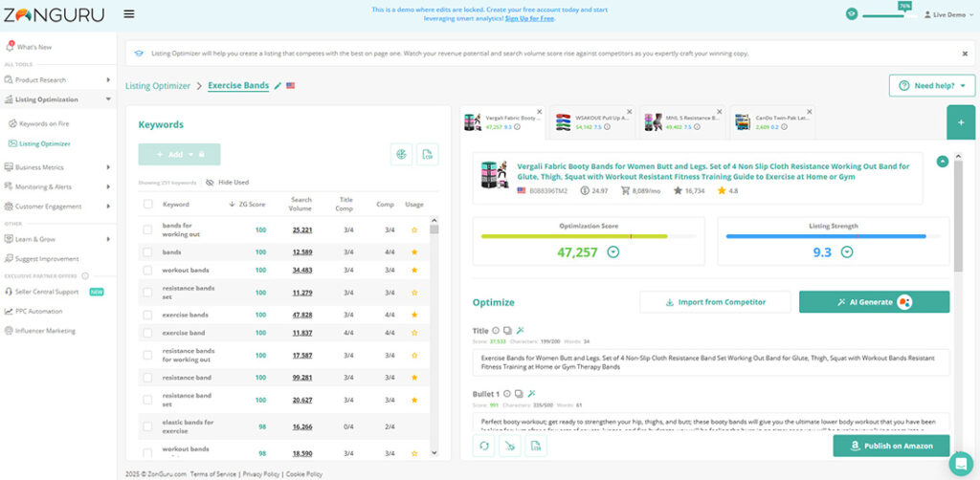Check the 'resistance bands set' checkbox
980x480 pixels.
click(147, 293)
